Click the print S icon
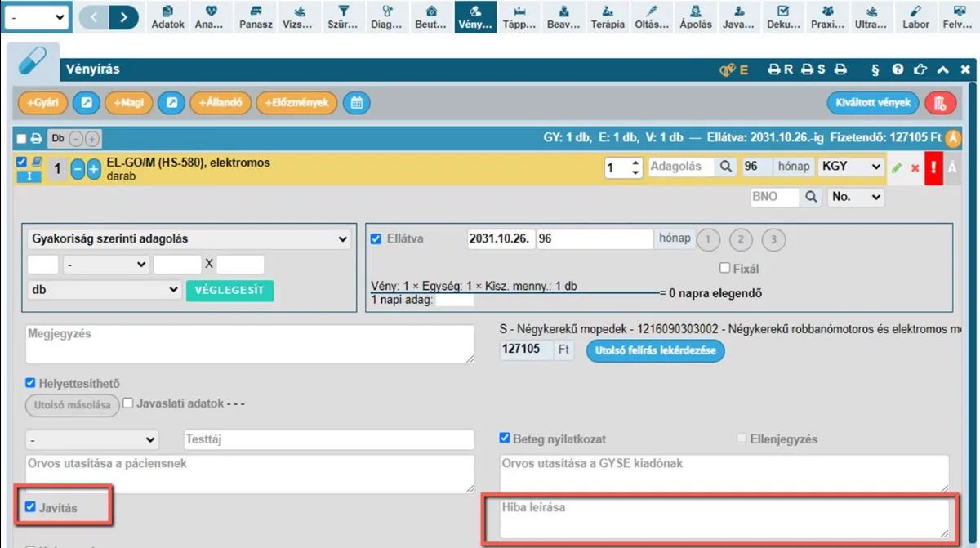 click(x=813, y=70)
